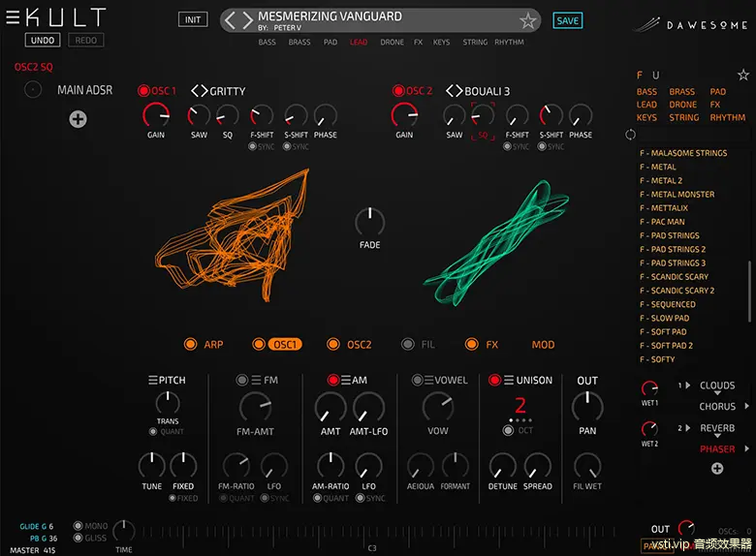Click the refresh icon above preset list

pos(631,134)
